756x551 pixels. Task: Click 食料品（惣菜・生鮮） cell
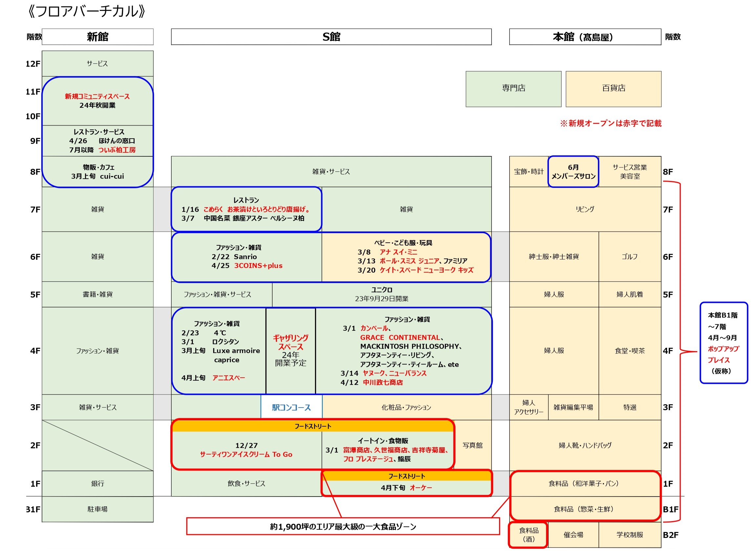coord(586,509)
